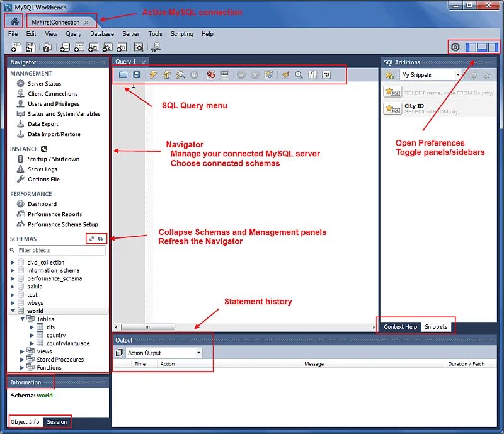
Task: Refresh the Navigator schemas
Action: [x=101, y=239]
